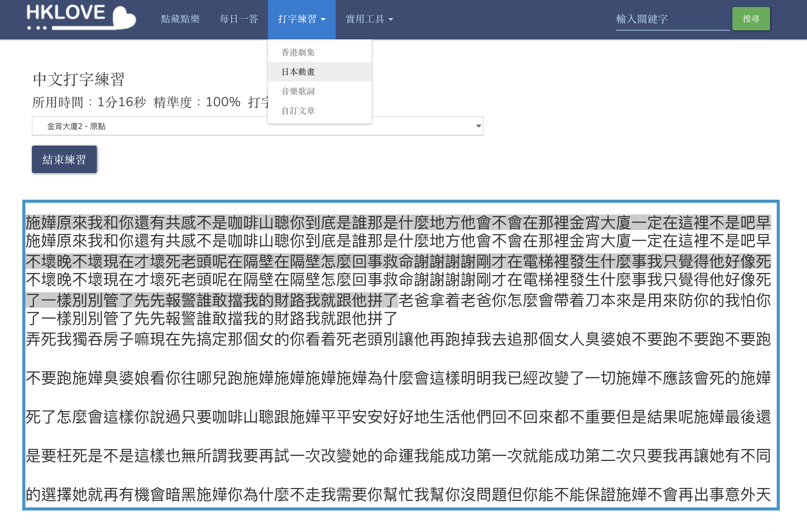
Task: Open the 每日一答 page
Action: pyautogui.click(x=239, y=19)
